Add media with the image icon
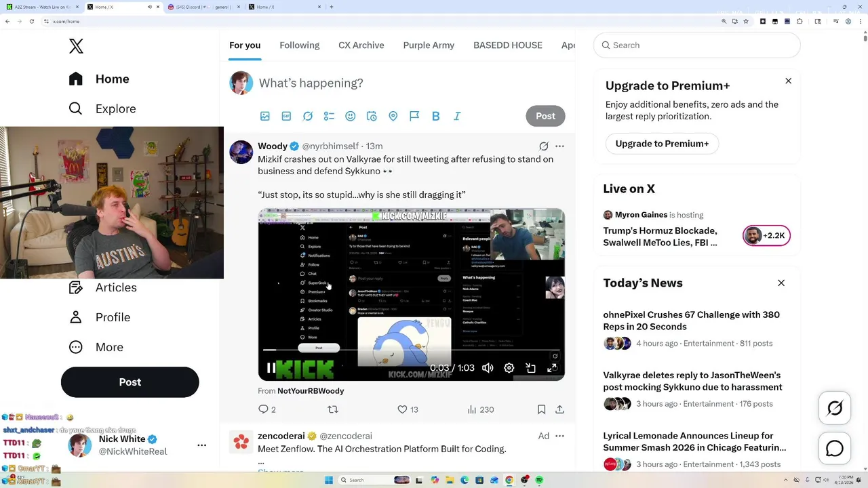 [265, 116]
